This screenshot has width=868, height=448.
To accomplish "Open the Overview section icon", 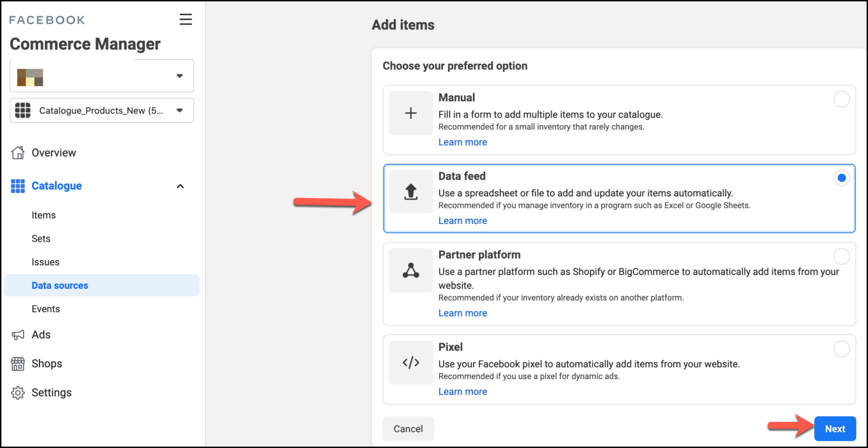I will 18,152.
